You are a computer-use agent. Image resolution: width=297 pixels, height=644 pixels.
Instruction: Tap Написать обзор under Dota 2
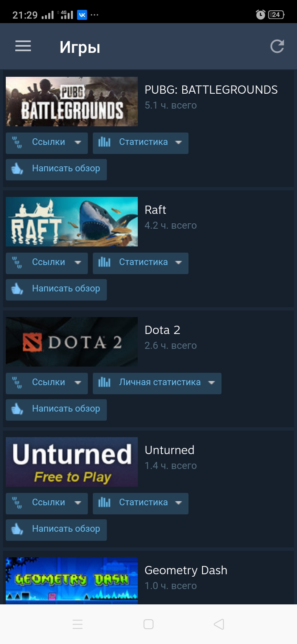point(56,410)
